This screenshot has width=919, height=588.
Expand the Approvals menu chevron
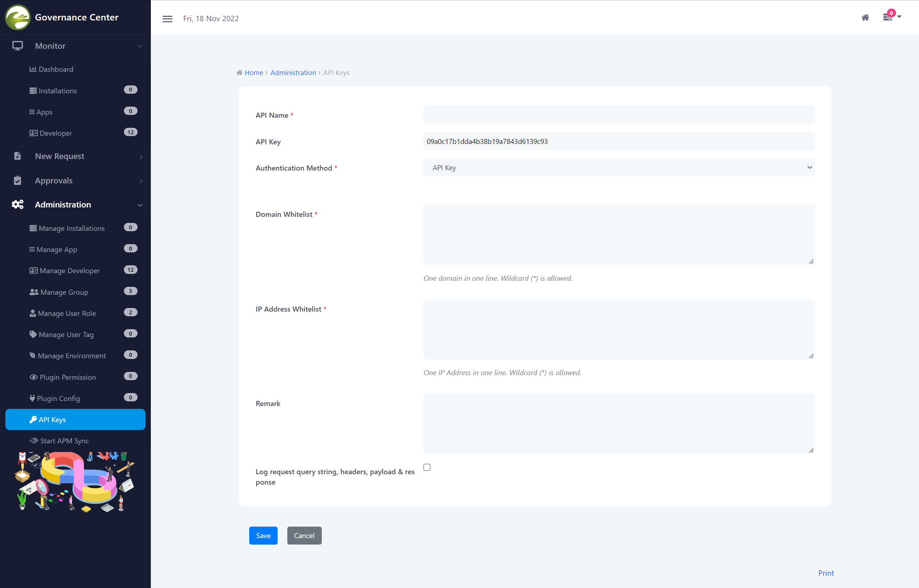click(x=141, y=181)
